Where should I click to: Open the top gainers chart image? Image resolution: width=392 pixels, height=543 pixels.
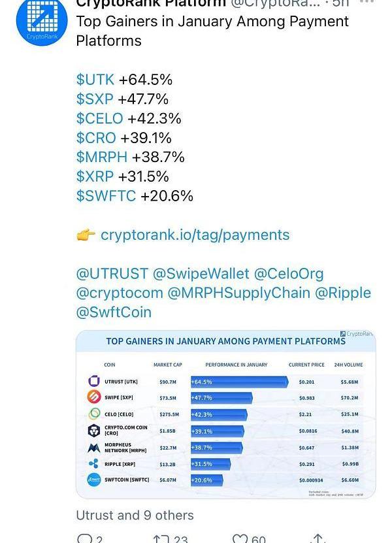click(225, 415)
